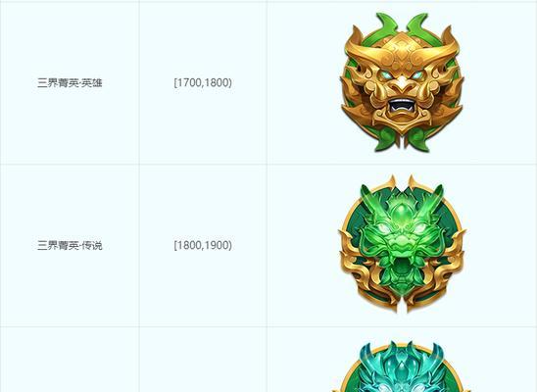Image resolution: width=537 pixels, height=392 pixels.
Task: Select the 三界菁英·英雄 rank name
Action: pos(70,83)
